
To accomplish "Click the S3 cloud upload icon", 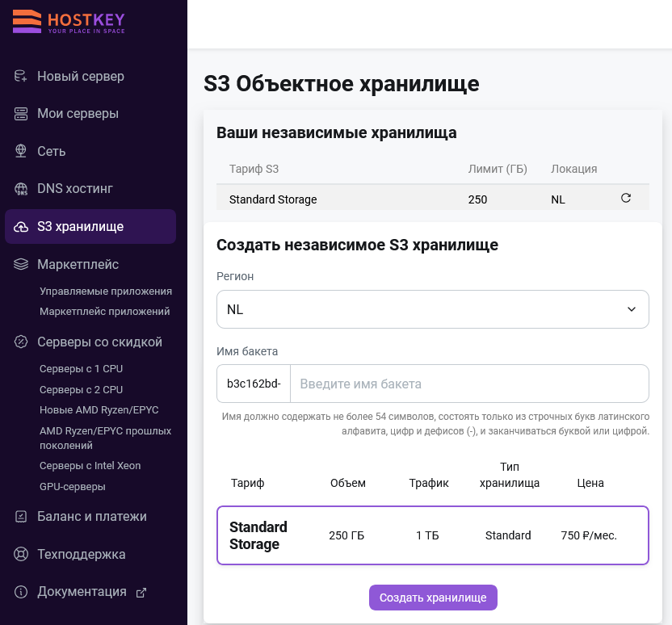I will coord(20,227).
